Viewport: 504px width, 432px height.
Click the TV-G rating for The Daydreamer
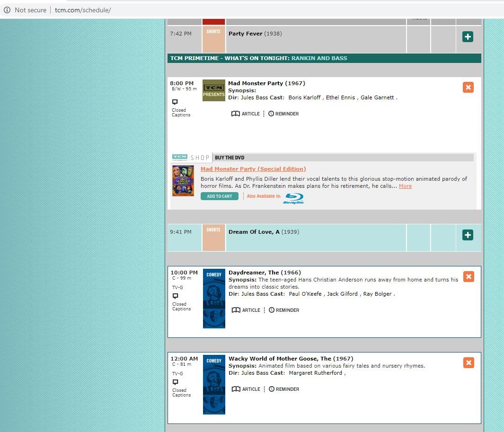(x=177, y=287)
